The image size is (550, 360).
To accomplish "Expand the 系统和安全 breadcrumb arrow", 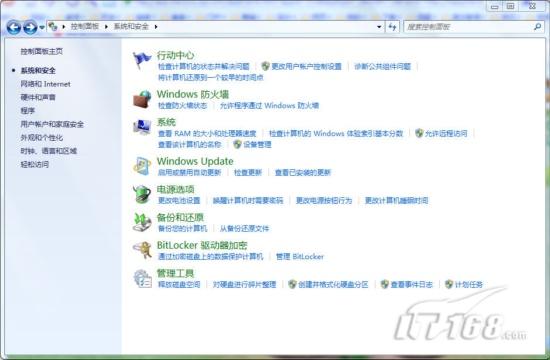I will click(156, 27).
